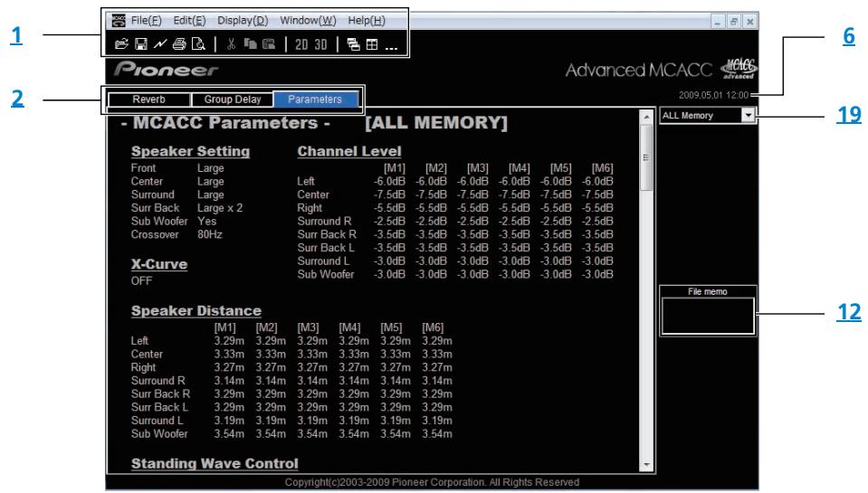Viewport: 868px width, 493px height.
Task: Click the scissors cut icon
Action: pyautogui.click(x=231, y=43)
